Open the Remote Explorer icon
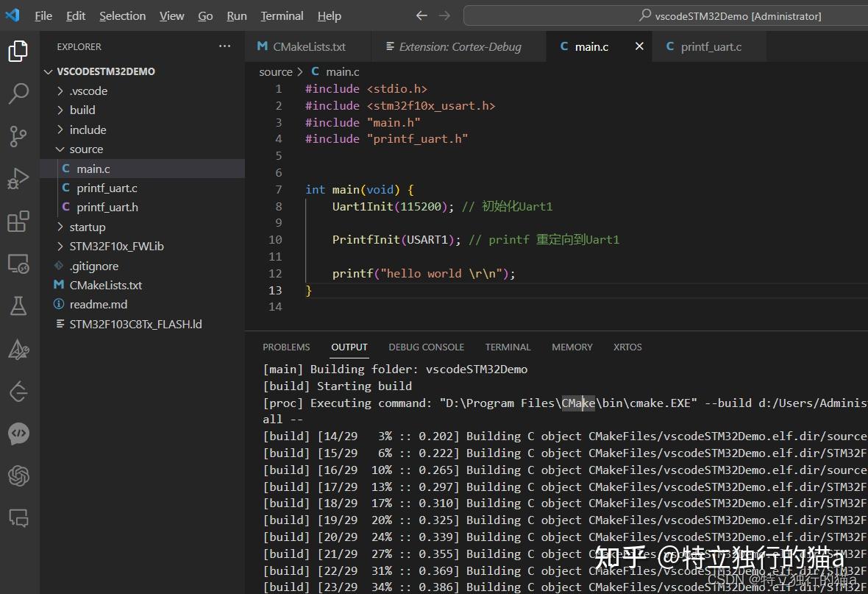The image size is (868, 594). [x=18, y=262]
